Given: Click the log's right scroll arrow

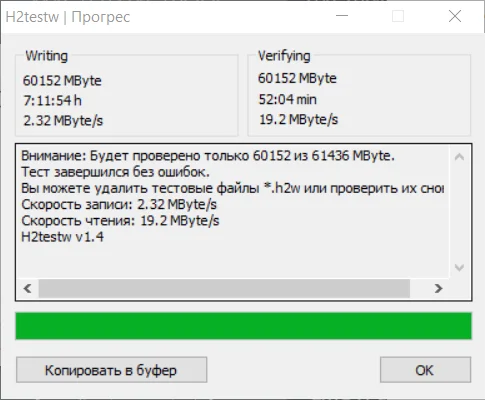Looking at the screenshot, I should [438, 288].
